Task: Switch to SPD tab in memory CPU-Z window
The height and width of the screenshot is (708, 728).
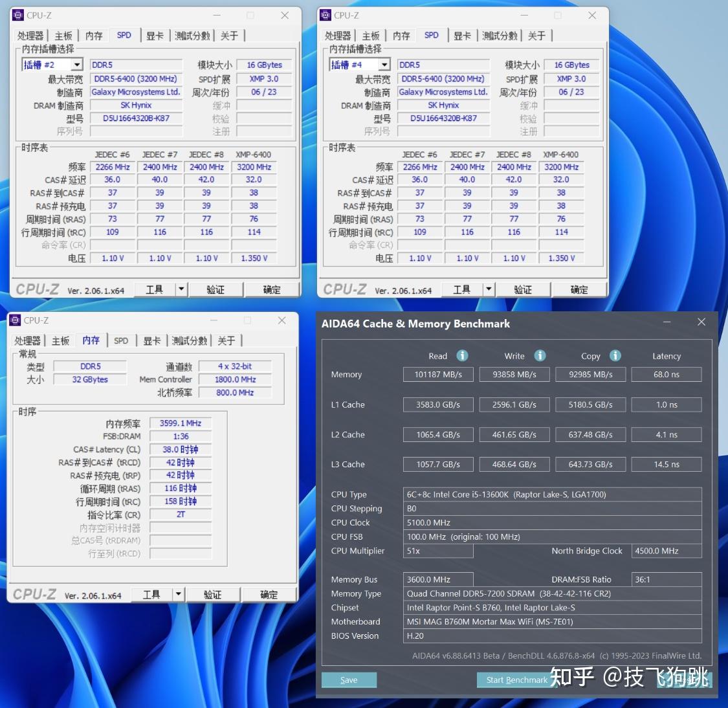Action: [x=121, y=341]
